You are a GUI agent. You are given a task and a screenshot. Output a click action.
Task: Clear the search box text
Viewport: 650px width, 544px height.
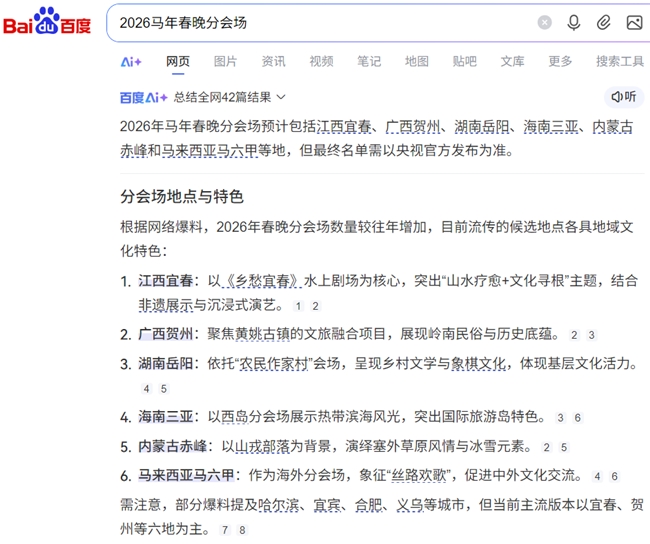[x=544, y=22]
